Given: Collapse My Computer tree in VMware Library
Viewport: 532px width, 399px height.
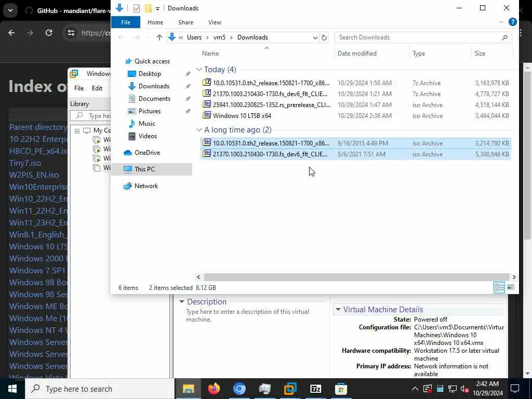Looking at the screenshot, I should [77, 130].
